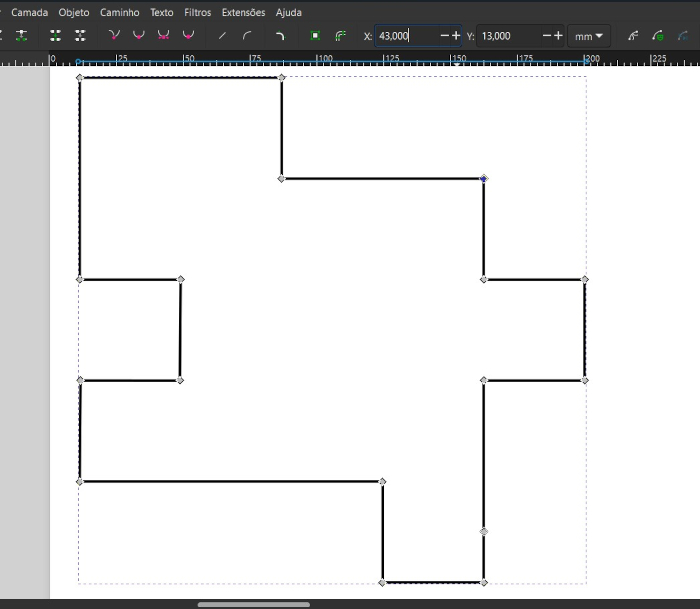Select the mid-segment node above bottom-right corner
Viewport: 700px width, 609px height.
(x=483, y=531)
